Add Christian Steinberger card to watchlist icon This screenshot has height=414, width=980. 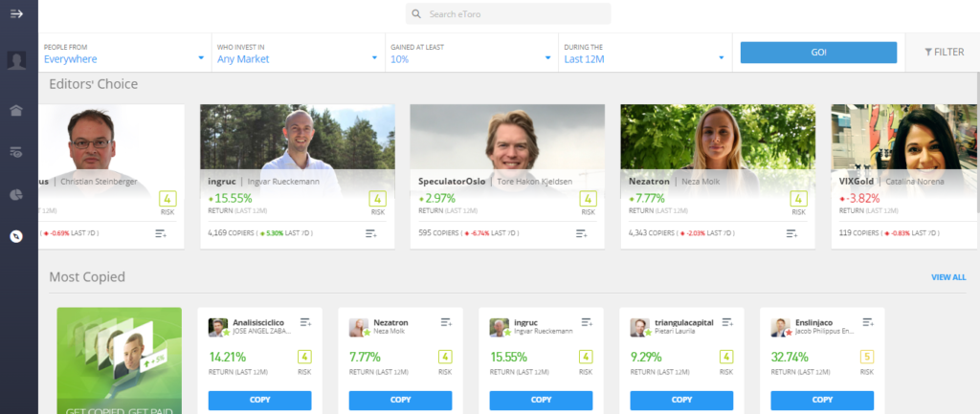point(161,233)
